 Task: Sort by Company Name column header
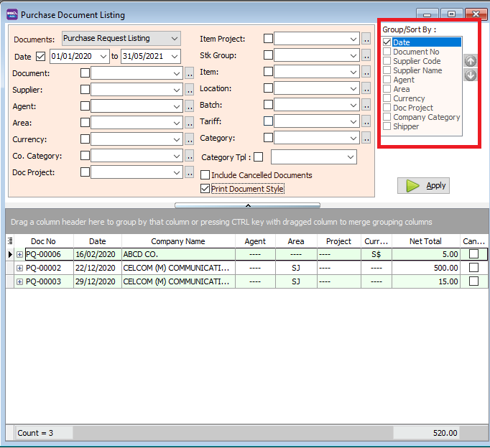tap(177, 241)
